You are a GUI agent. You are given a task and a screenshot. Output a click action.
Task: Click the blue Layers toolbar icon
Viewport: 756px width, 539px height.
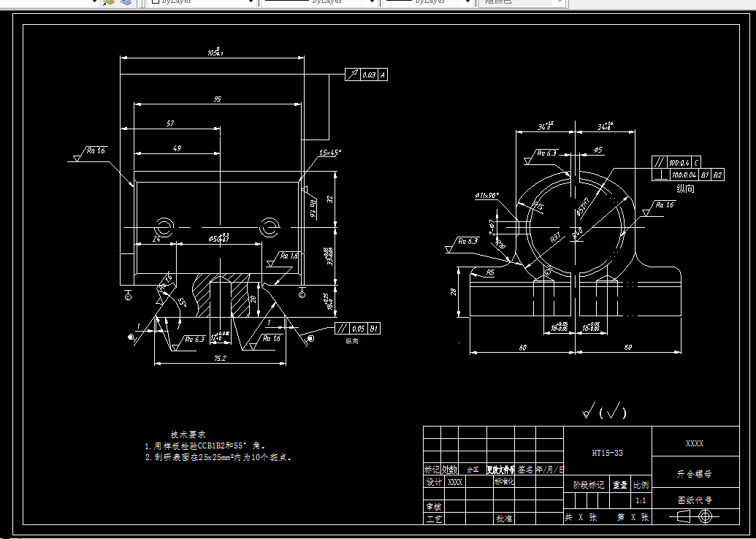coord(124,3)
